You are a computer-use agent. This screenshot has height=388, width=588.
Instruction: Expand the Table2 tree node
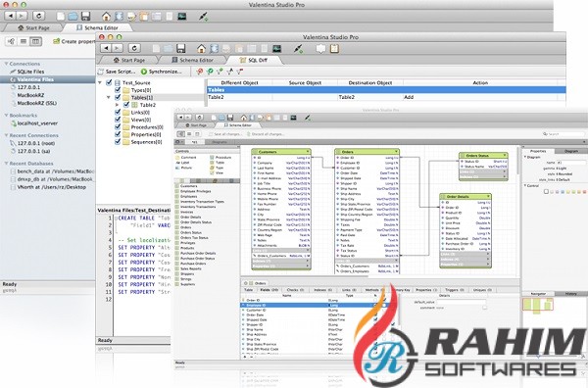[x=117, y=105]
